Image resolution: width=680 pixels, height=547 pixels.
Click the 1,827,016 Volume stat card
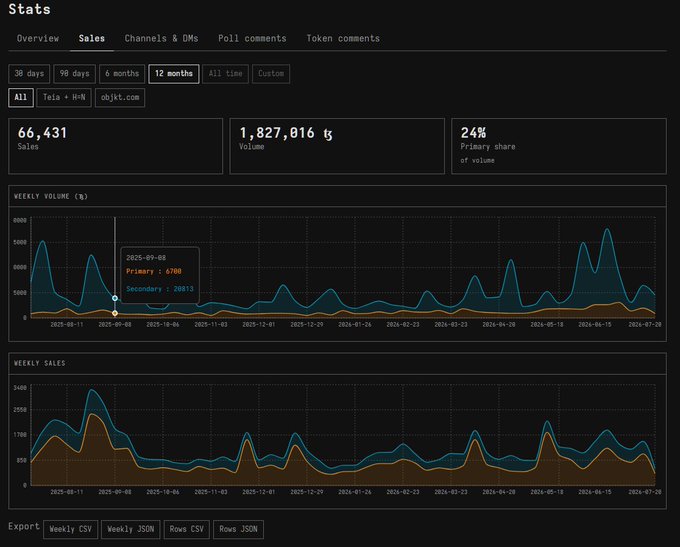tap(337, 146)
